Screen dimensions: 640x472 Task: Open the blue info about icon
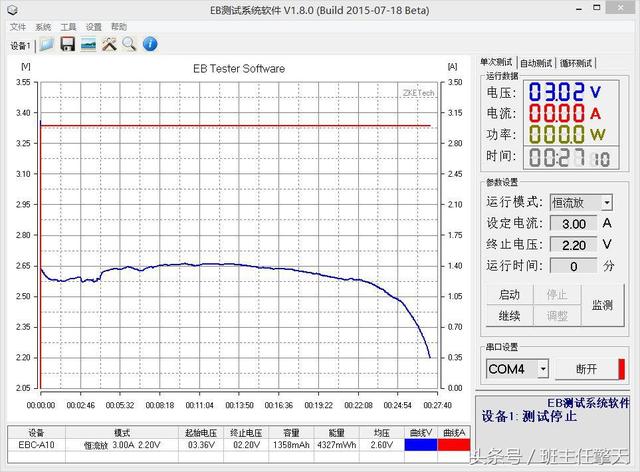point(150,44)
